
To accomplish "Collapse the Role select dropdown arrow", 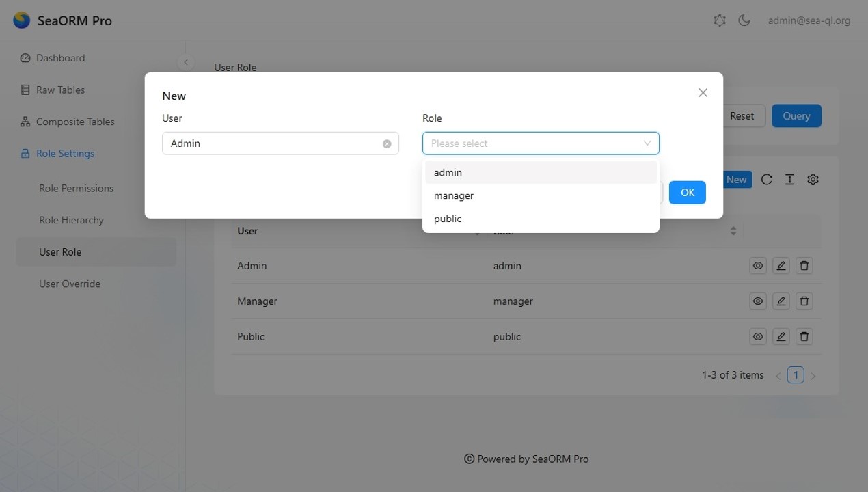I will [647, 143].
